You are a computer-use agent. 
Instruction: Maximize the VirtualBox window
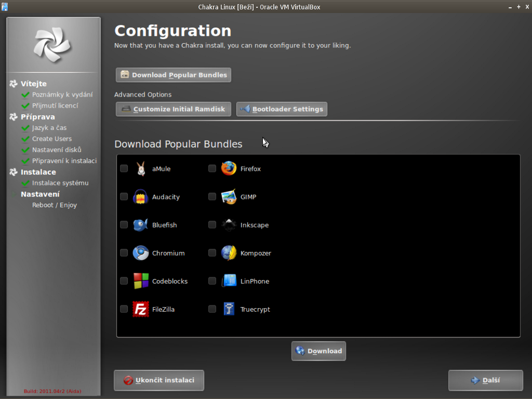pyautogui.click(x=519, y=7)
